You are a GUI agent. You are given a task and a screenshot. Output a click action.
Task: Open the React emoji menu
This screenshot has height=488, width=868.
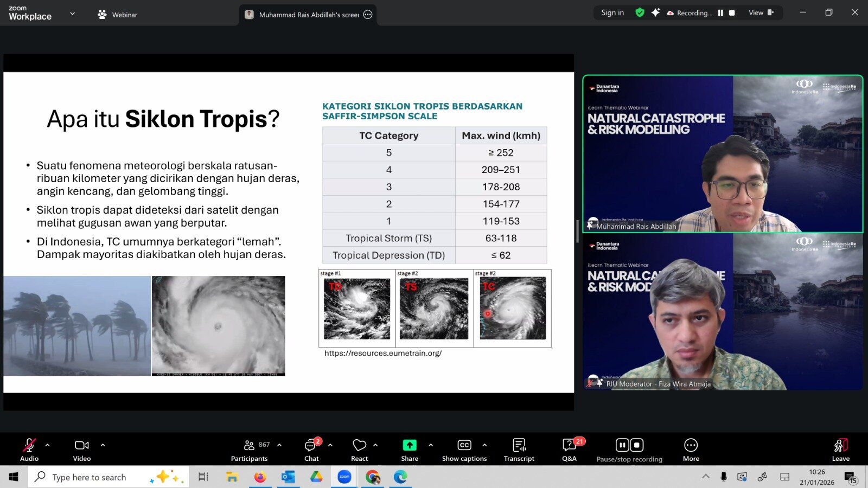[359, 450]
